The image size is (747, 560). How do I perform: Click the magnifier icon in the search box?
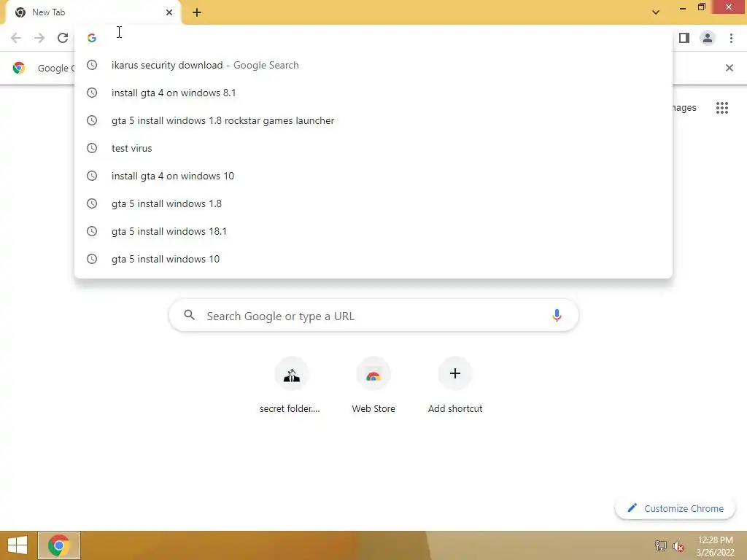pyautogui.click(x=189, y=315)
